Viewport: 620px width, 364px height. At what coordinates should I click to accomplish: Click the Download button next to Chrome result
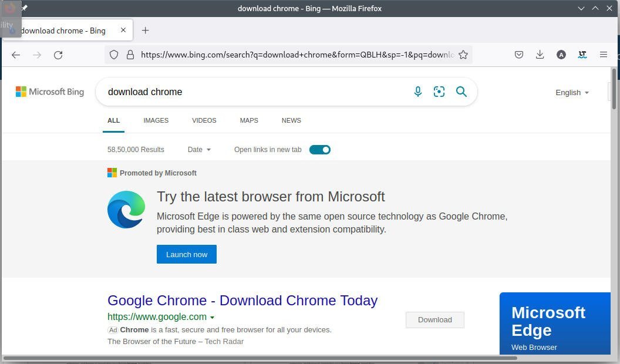click(x=434, y=319)
